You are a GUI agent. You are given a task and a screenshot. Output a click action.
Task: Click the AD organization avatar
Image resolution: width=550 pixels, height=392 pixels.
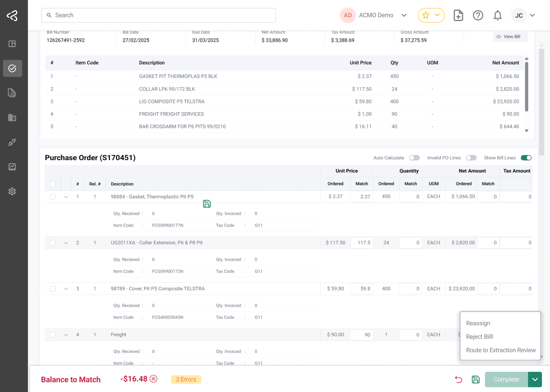click(x=348, y=15)
